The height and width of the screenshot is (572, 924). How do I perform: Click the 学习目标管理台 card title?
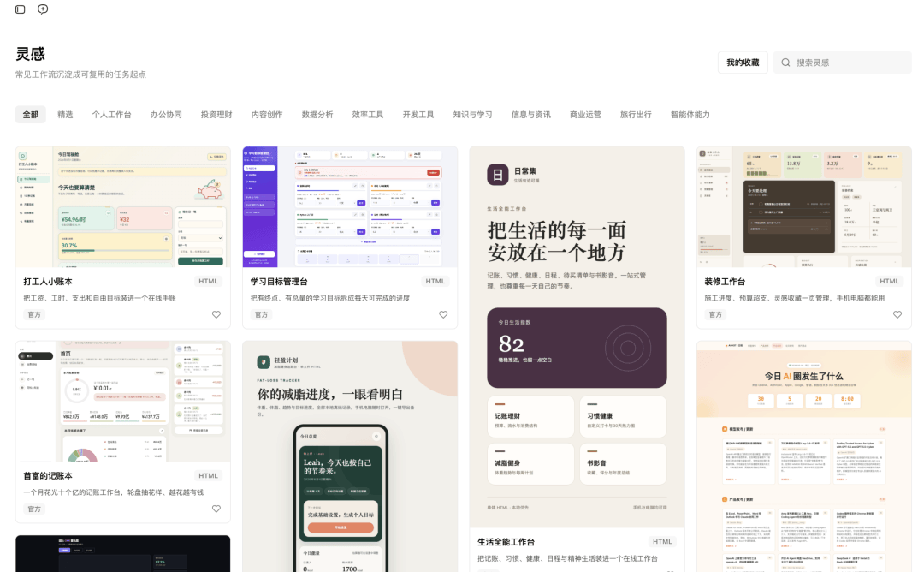point(279,281)
